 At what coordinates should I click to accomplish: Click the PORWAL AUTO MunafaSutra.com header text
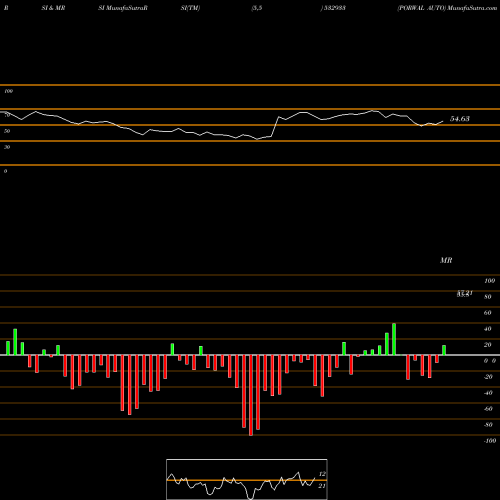447,8
